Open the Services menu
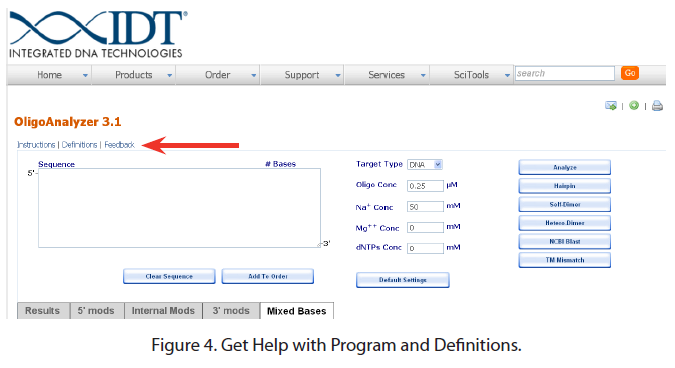This screenshot has height=368, width=675. (x=386, y=75)
